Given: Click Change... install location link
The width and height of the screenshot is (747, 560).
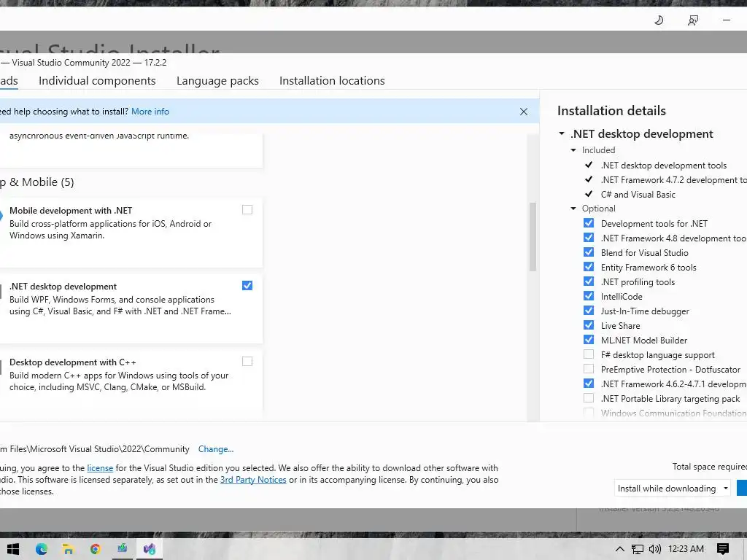Looking at the screenshot, I should tap(216, 449).
